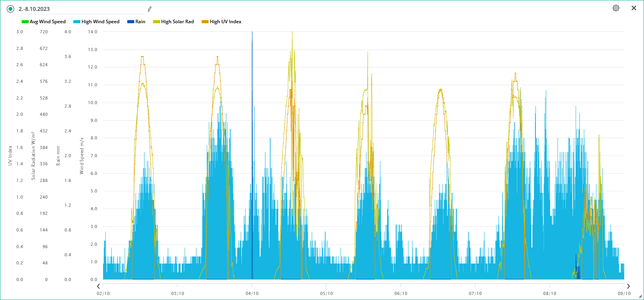Click the 'UV Index' axis title

[10, 156]
